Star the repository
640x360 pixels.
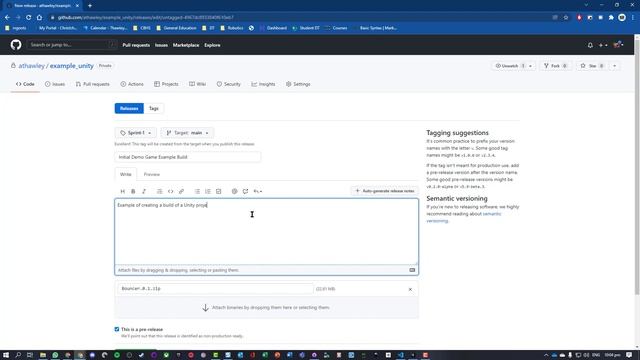pyautogui.click(x=592, y=66)
